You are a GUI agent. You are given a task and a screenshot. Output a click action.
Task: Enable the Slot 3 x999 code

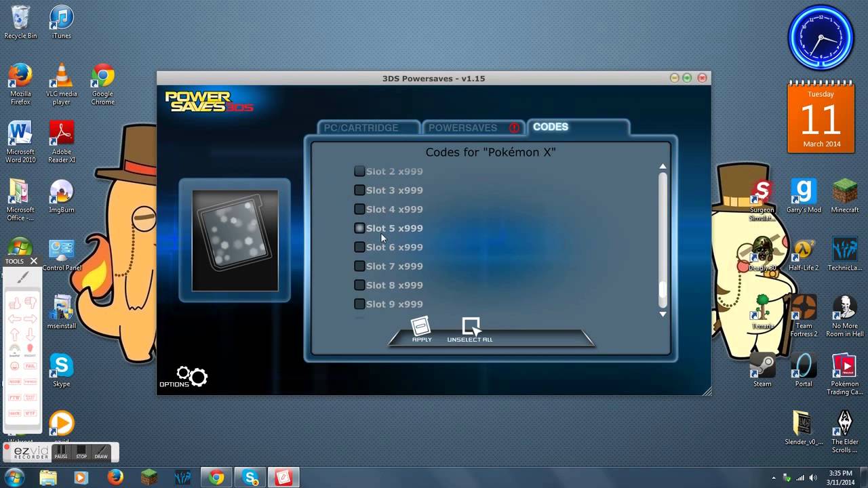click(x=359, y=190)
